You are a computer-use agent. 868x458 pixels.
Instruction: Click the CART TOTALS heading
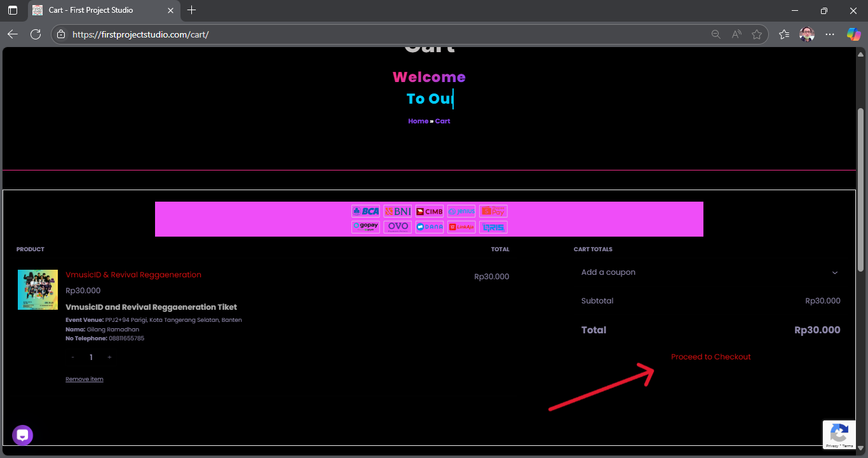tap(593, 249)
